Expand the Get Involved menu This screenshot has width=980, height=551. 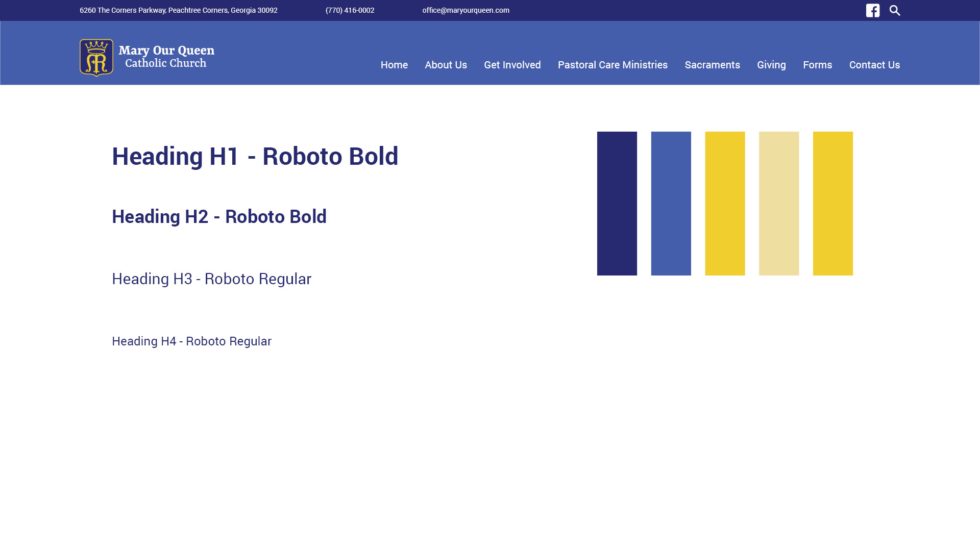click(512, 65)
